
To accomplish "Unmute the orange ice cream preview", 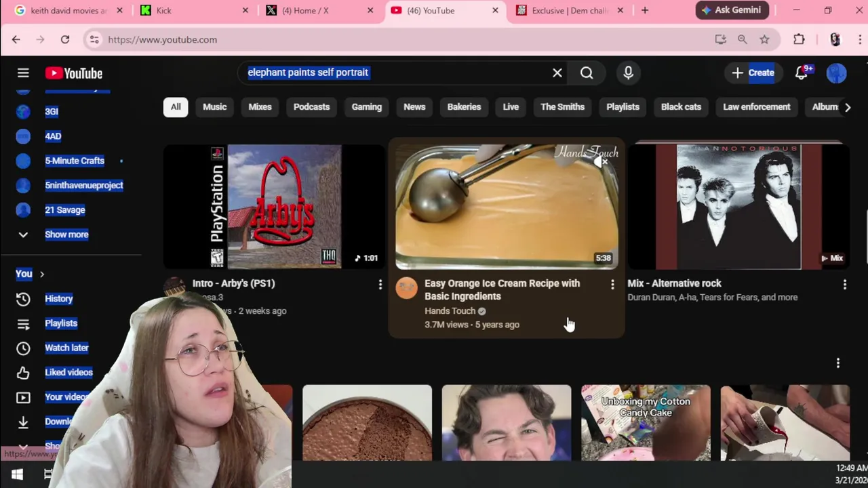I will point(600,162).
